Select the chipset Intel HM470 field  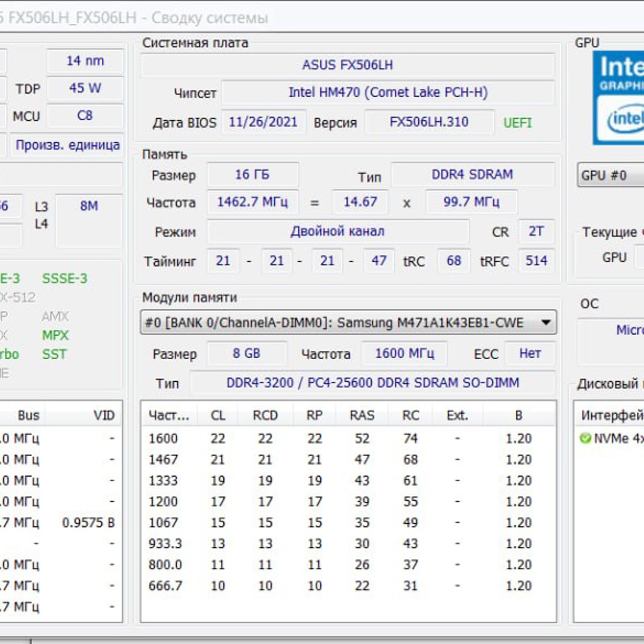pos(388,92)
